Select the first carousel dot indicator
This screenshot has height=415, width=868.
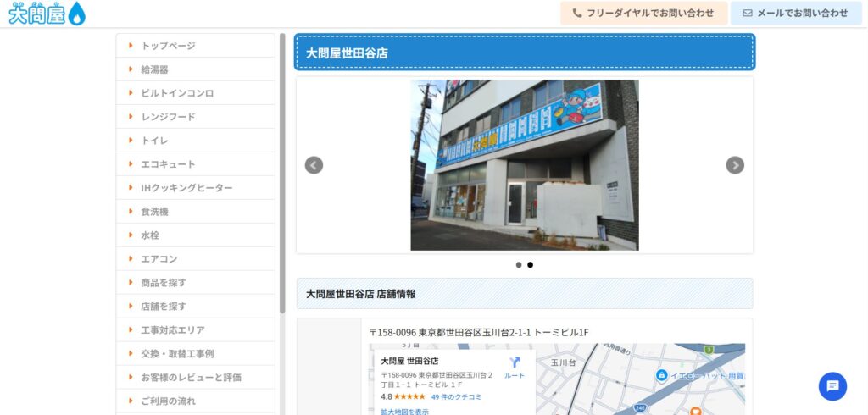[519, 265]
